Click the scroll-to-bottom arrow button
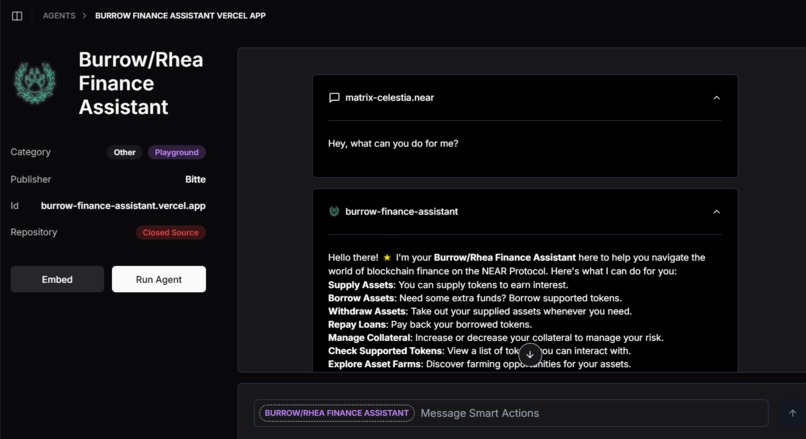Image resolution: width=806 pixels, height=439 pixels. 530,354
